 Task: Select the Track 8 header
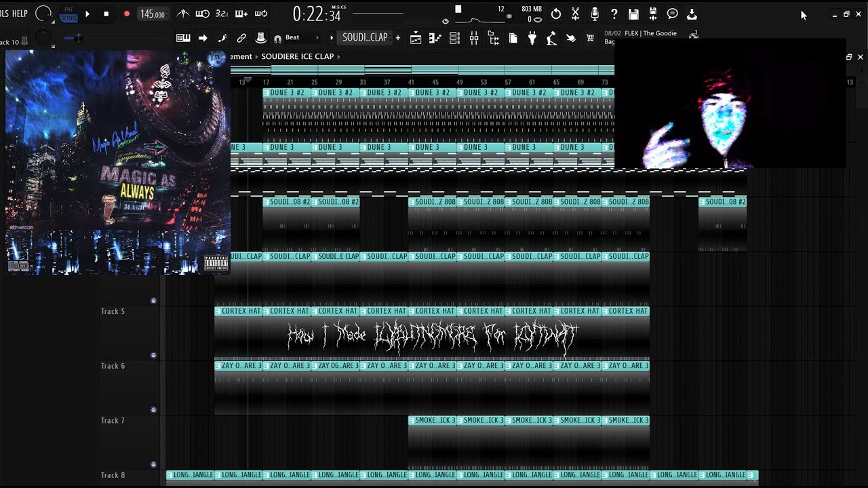(x=129, y=479)
